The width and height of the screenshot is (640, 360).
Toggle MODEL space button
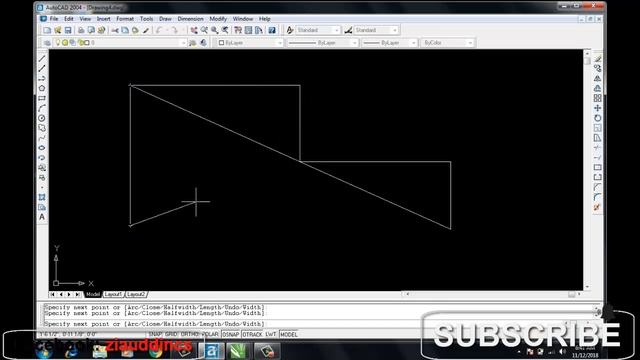point(289,334)
